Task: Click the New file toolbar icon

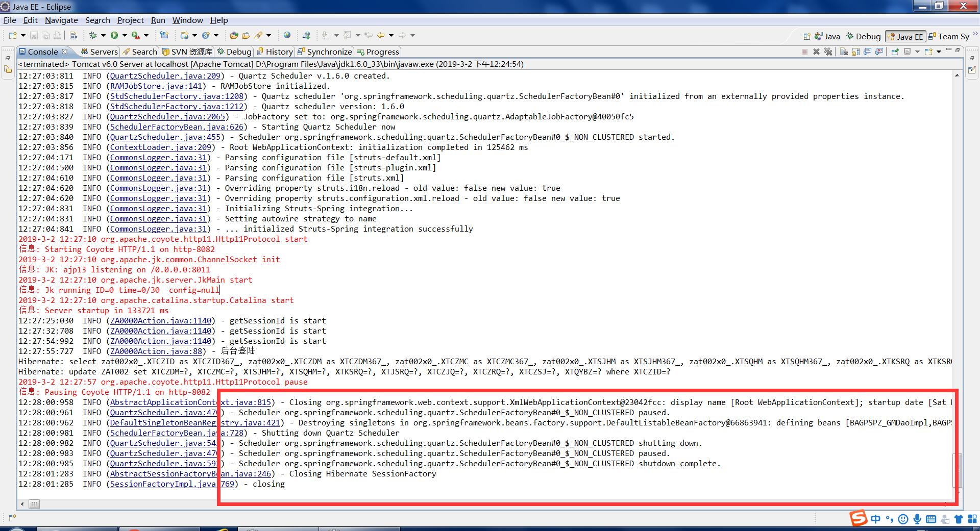Action: pyautogui.click(x=13, y=35)
